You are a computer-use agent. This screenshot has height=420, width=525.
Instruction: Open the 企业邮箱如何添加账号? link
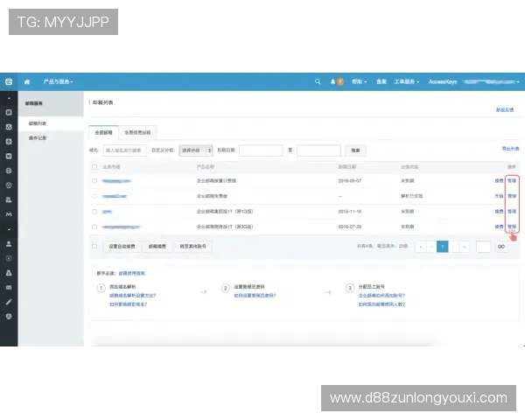381,296
